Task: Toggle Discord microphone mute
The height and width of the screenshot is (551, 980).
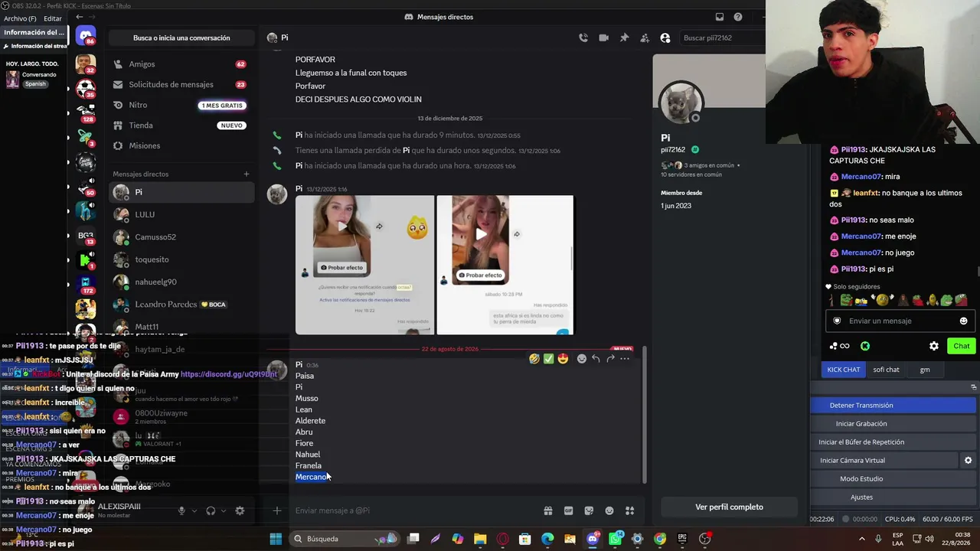Action: (181, 510)
